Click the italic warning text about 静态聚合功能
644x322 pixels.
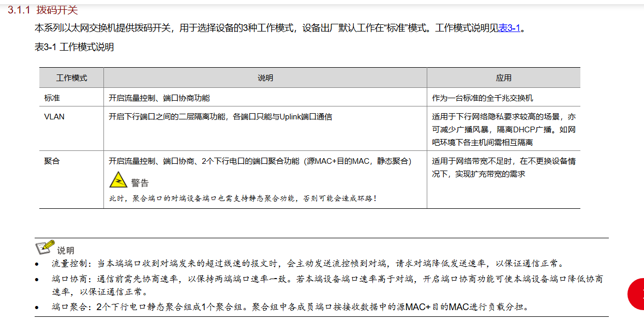[x=243, y=198]
